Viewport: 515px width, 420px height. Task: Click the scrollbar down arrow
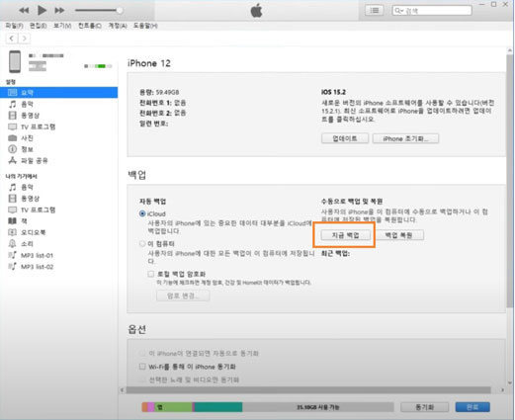pos(510,383)
